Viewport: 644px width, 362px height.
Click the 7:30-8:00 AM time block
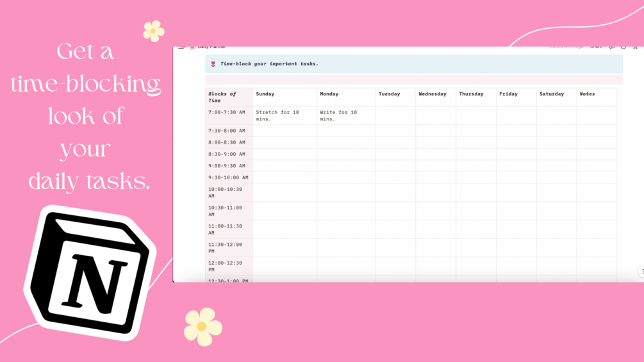point(229,131)
